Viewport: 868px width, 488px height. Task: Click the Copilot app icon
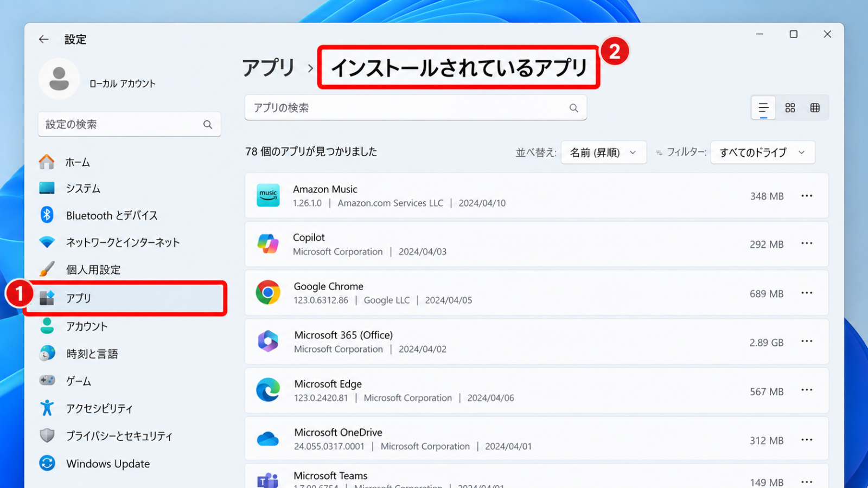[268, 244]
